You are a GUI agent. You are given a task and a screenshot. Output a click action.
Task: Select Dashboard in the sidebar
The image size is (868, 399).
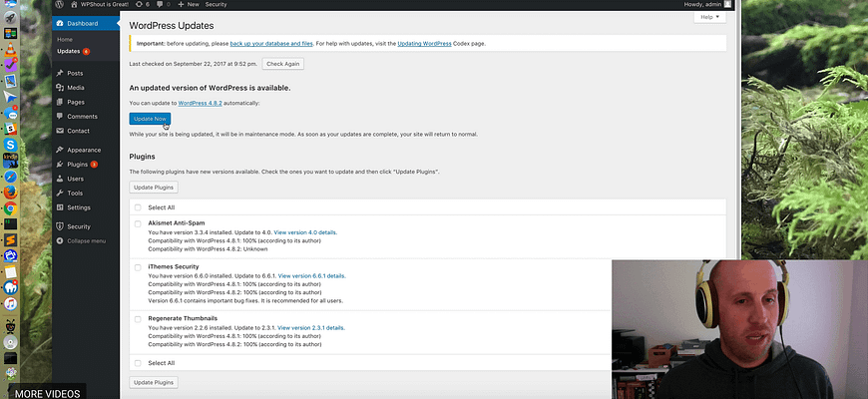pos(86,23)
